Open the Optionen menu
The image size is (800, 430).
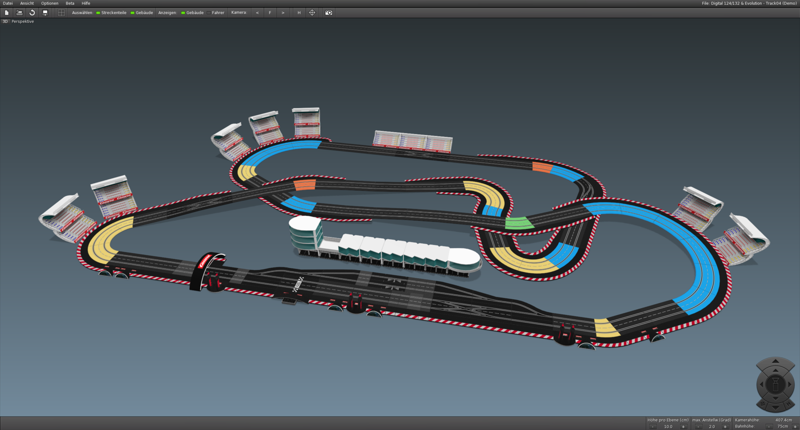[50, 3]
